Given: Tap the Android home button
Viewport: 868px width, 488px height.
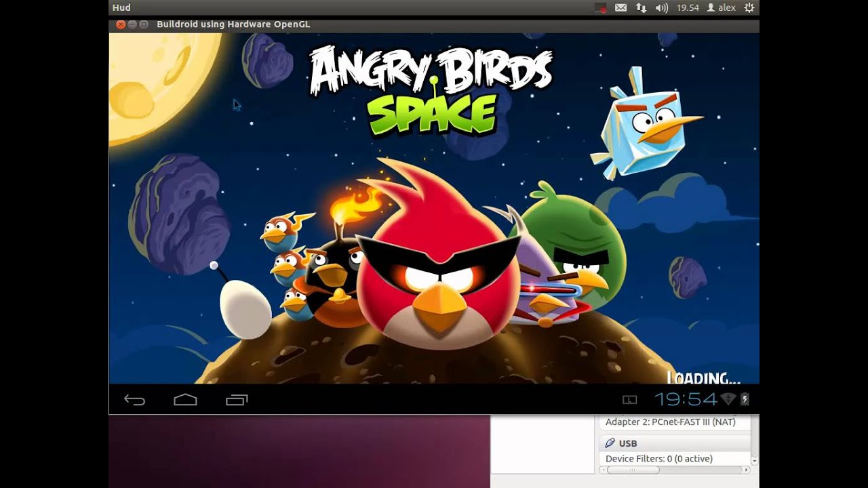Looking at the screenshot, I should tap(185, 400).
